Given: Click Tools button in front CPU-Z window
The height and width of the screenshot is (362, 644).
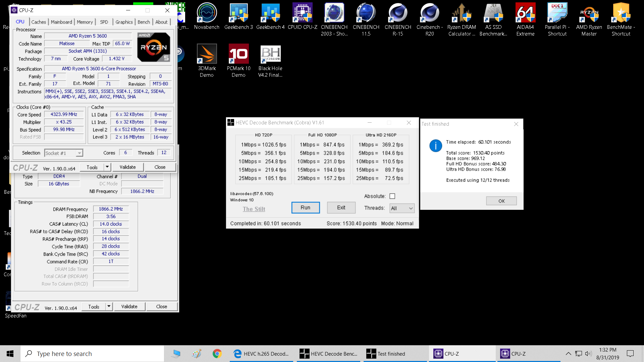Looking at the screenshot, I should 92,167.
